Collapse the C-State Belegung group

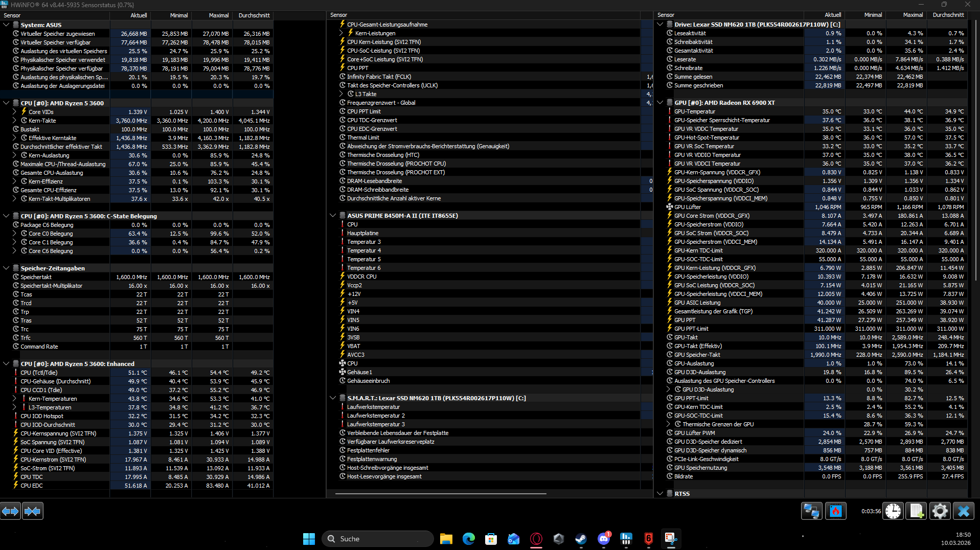coord(6,216)
